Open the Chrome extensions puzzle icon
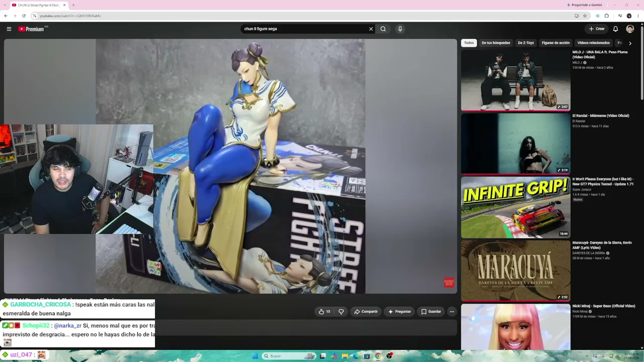 (606, 16)
